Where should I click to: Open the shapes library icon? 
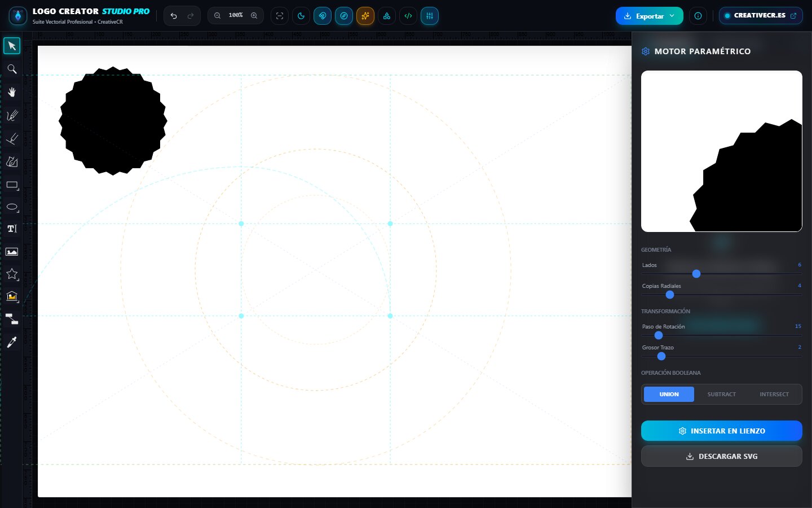tap(387, 16)
